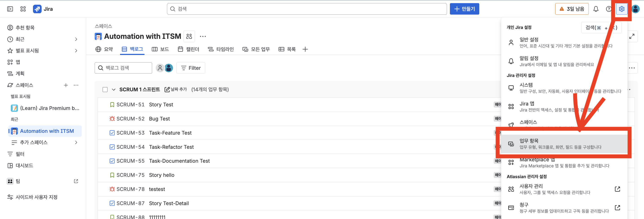This screenshot has width=644, height=219.
Task: Open more options for 스페이스 sidebar section
Action: (76, 85)
